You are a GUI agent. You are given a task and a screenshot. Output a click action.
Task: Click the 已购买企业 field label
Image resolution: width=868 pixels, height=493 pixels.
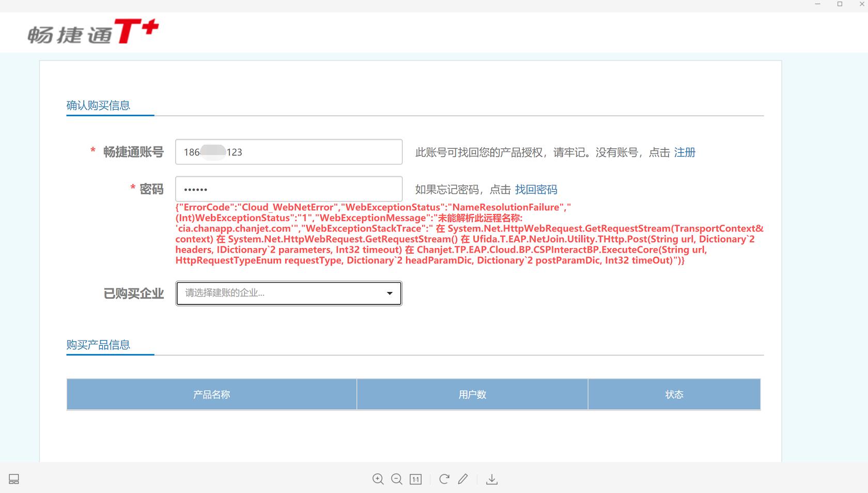pyautogui.click(x=134, y=294)
